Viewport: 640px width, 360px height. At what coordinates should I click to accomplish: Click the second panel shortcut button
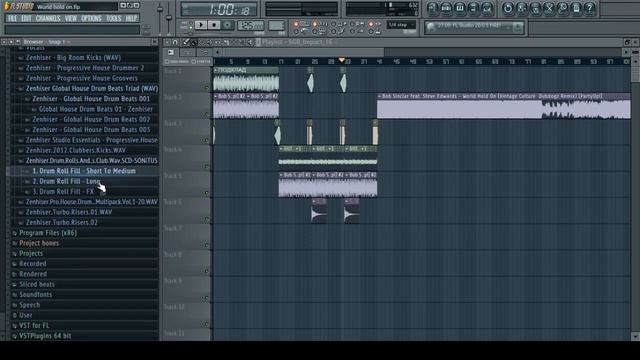[x=446, y=8]
